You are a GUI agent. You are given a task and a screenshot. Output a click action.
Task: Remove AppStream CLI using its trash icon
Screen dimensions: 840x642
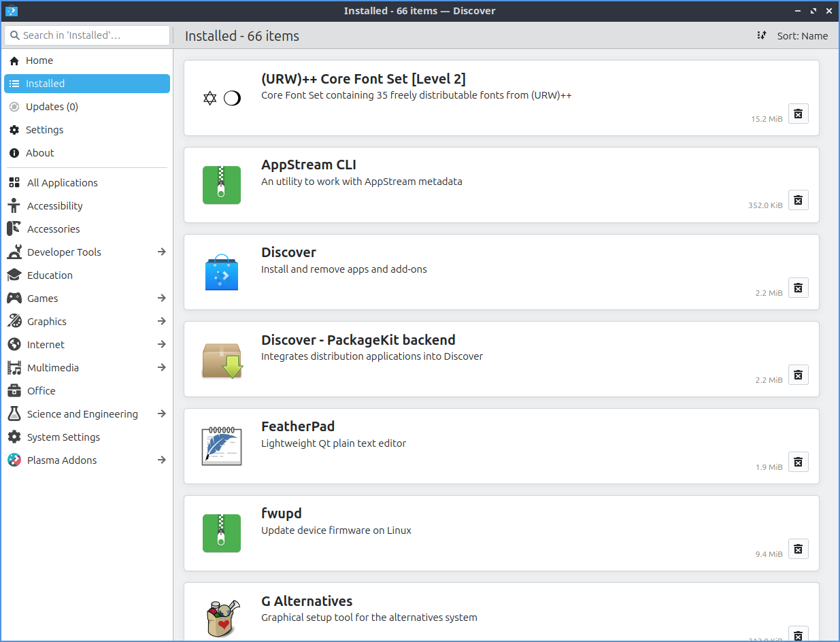pyautogui.click(x=798, y=201)
